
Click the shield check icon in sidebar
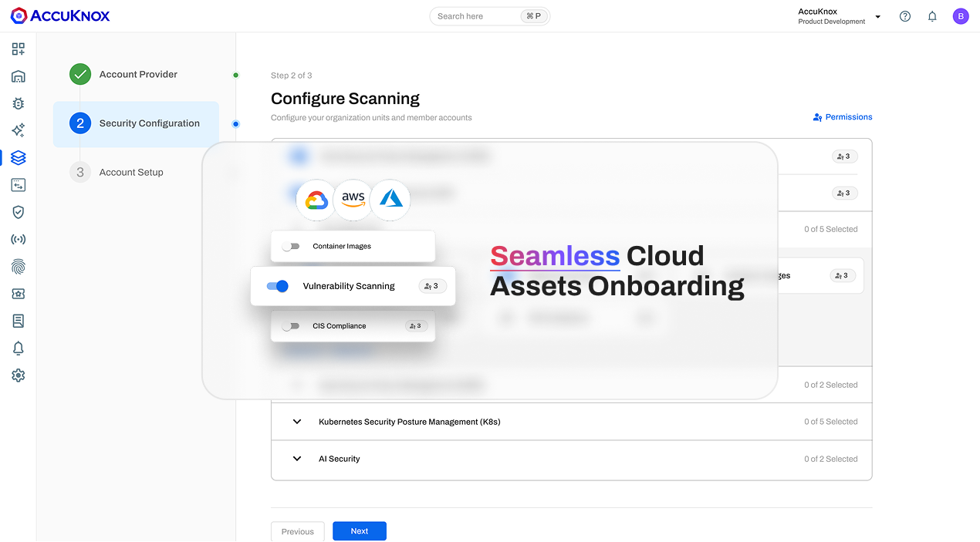pyautogui.click(x=19, y=212)
